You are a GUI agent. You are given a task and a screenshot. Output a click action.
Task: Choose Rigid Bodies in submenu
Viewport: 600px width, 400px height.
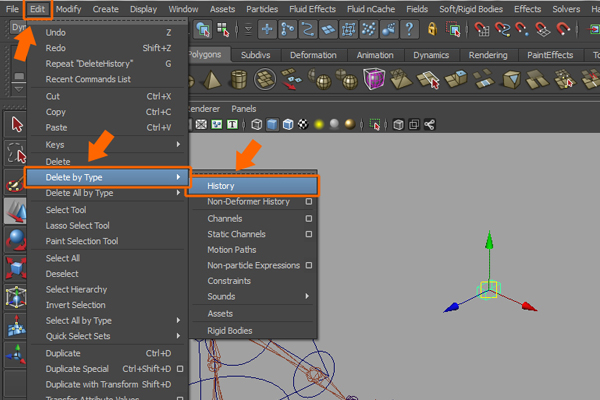[254, 331]
